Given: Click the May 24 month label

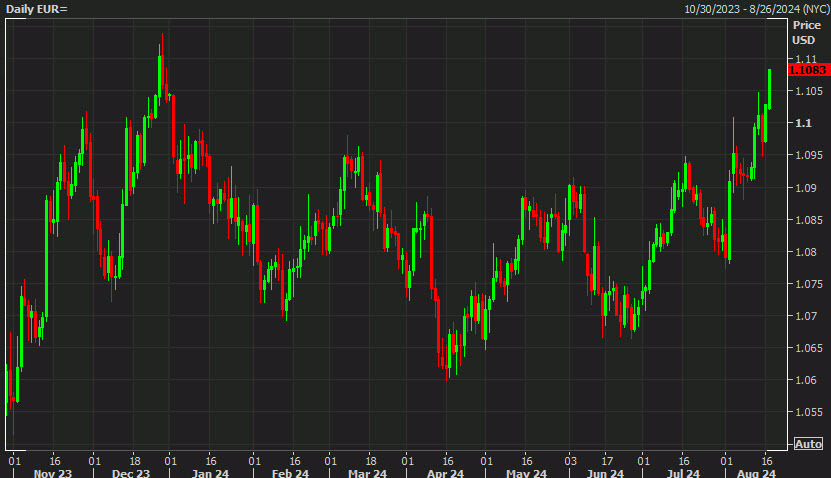Looking at the screenshot, I should [x=526, y=473].
